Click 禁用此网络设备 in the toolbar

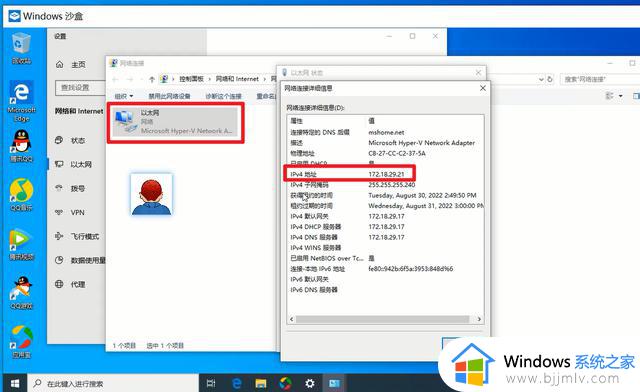click(x=169, y=96)
